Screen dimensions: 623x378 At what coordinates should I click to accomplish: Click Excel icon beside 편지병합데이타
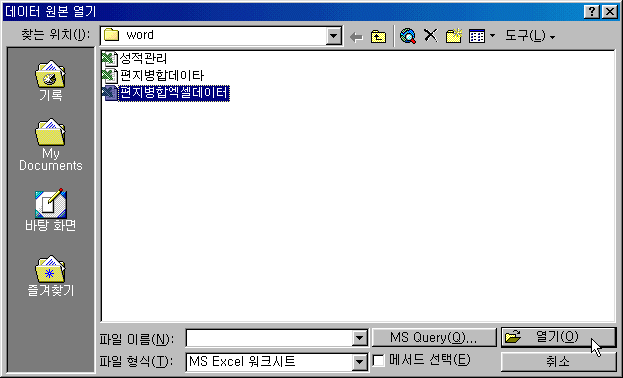coord(110,76)
